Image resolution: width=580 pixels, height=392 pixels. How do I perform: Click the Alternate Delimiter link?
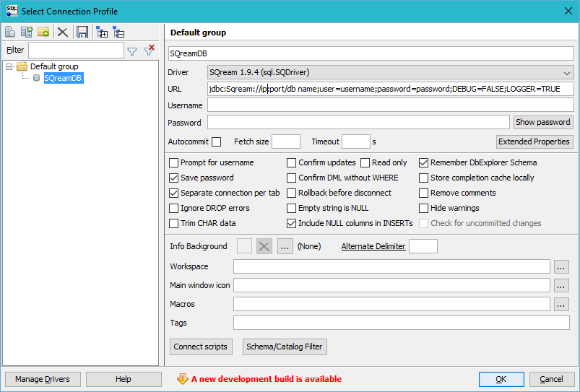pos(373,246)
